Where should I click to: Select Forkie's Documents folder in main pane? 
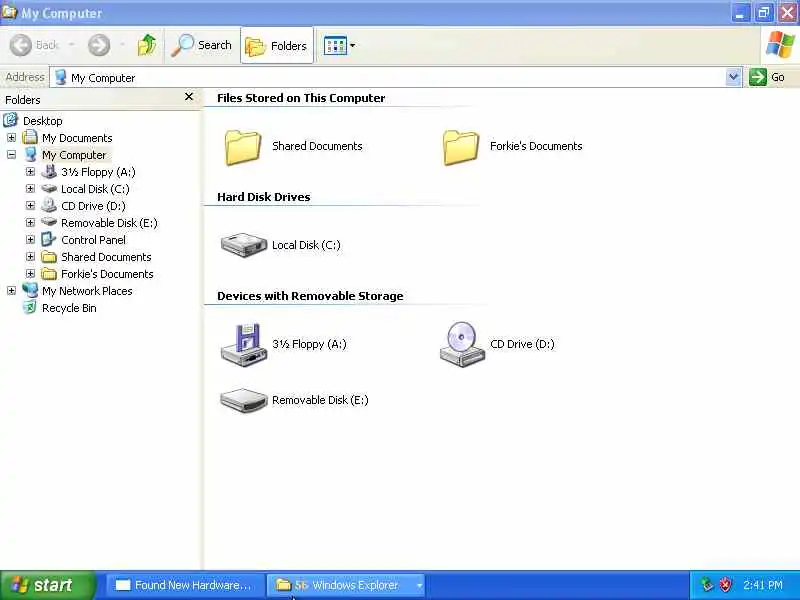[461, 147]
